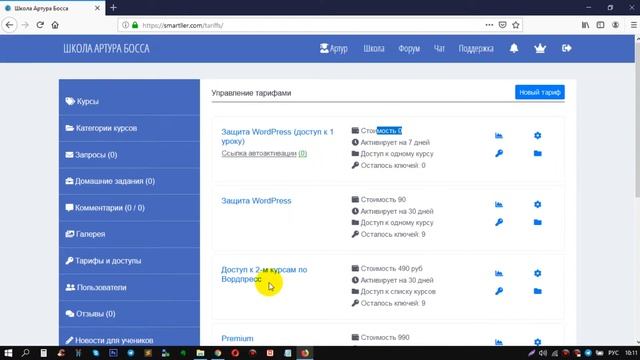Click the crown icon in header
The height and width of the screenshot is (360, 640).
(x=540, y=48)
